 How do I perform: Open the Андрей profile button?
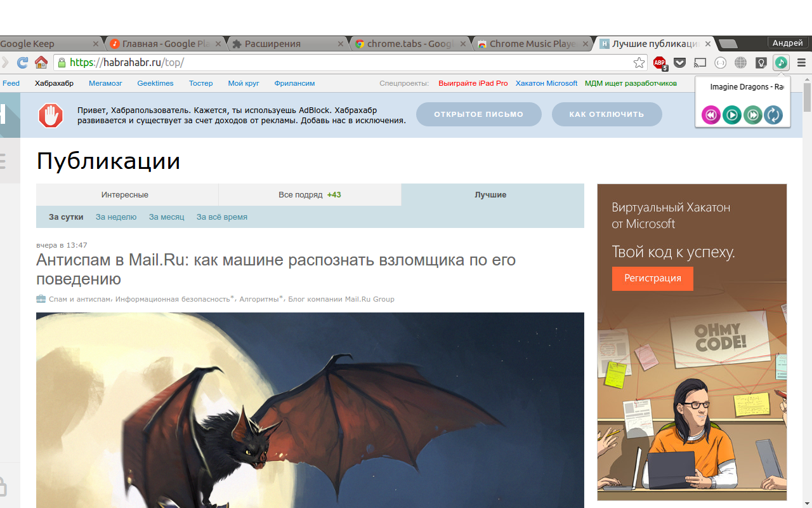pyautogui.click(x=787, y=43)
